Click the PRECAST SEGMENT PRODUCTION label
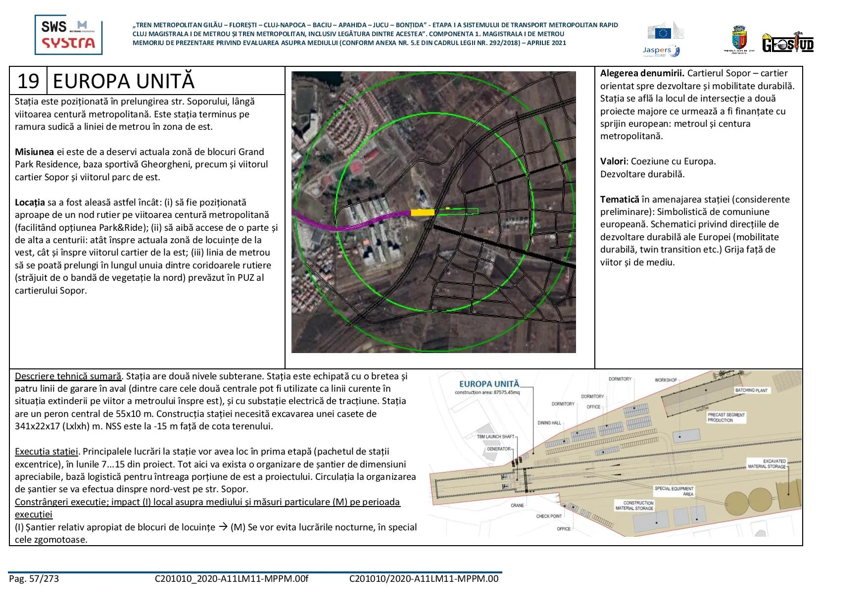Screen dimensions: 868x614 click(x=725, y=417)
